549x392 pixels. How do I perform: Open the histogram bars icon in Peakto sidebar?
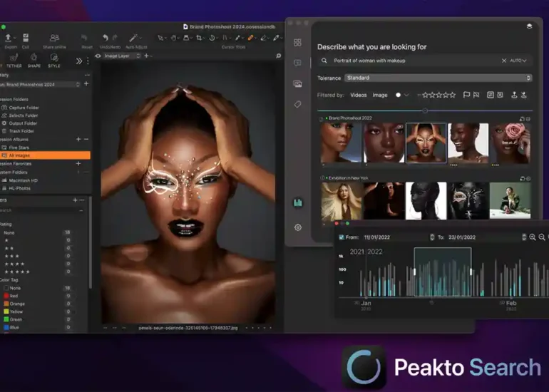click(298, 202)
